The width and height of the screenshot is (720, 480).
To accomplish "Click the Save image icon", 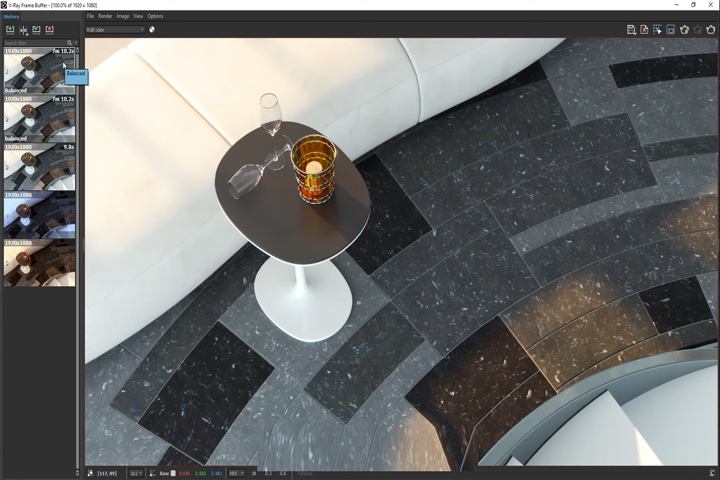I will 631,30.
